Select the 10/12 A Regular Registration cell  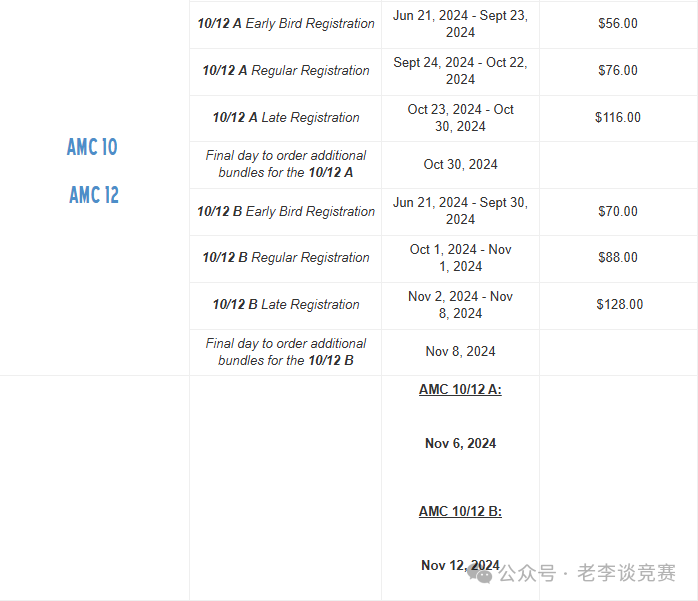(286, 70)
